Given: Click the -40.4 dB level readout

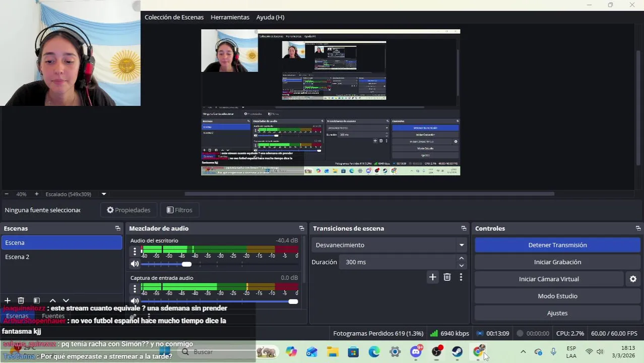Looking at the screenshot, I should pyautogui.click(x=286, y=240).
